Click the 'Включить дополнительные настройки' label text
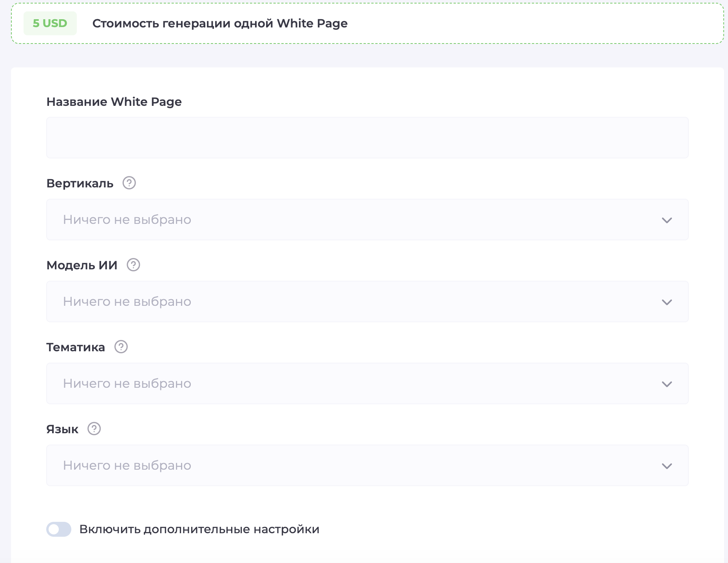Image resolution: width=728 pixels, height=563 pixels. click(x=199, y=529)
